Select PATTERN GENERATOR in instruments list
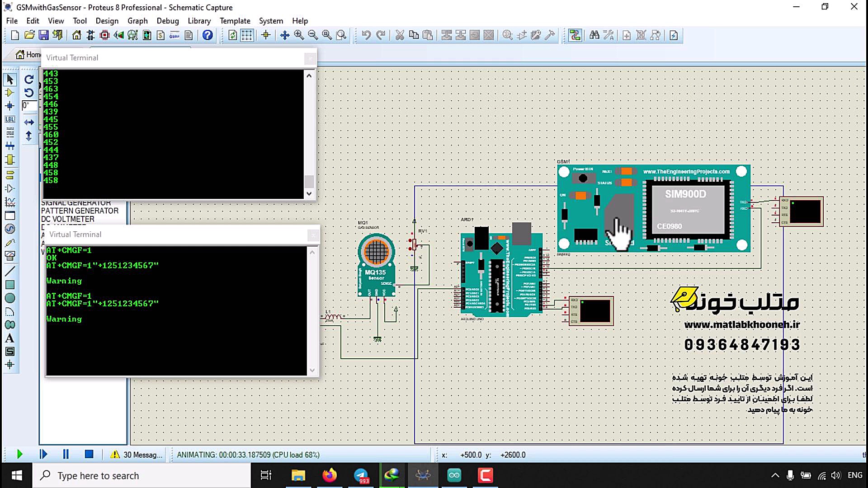868x488 pixels. tap(80, 211)
